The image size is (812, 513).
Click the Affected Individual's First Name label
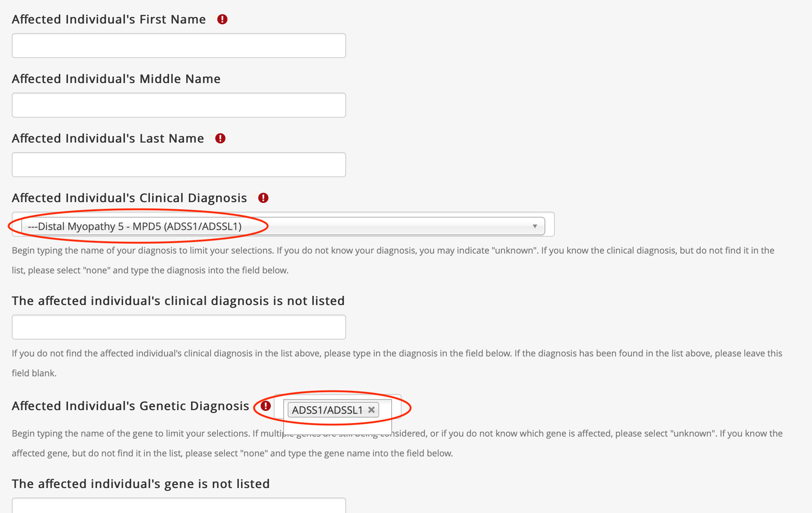tap(109, 19)
